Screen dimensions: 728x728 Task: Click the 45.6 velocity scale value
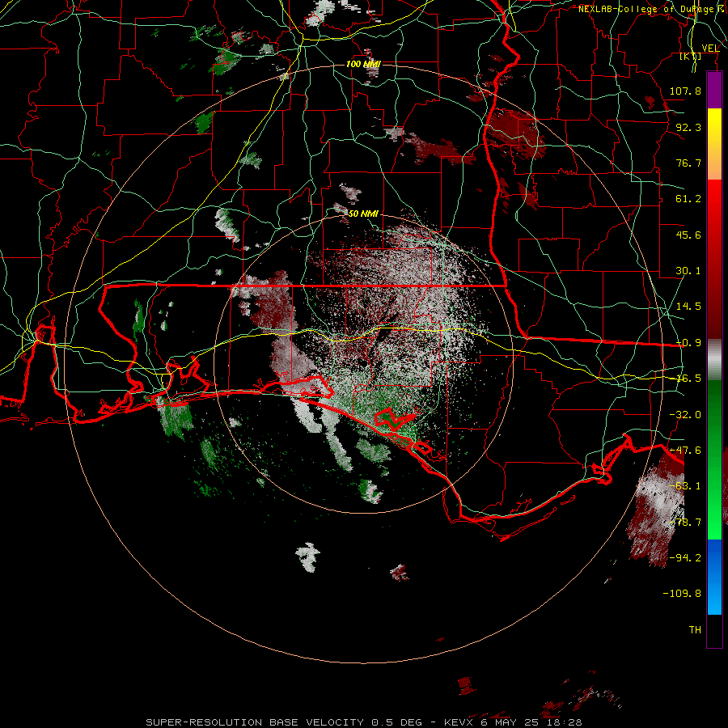[x=688, y=235]
